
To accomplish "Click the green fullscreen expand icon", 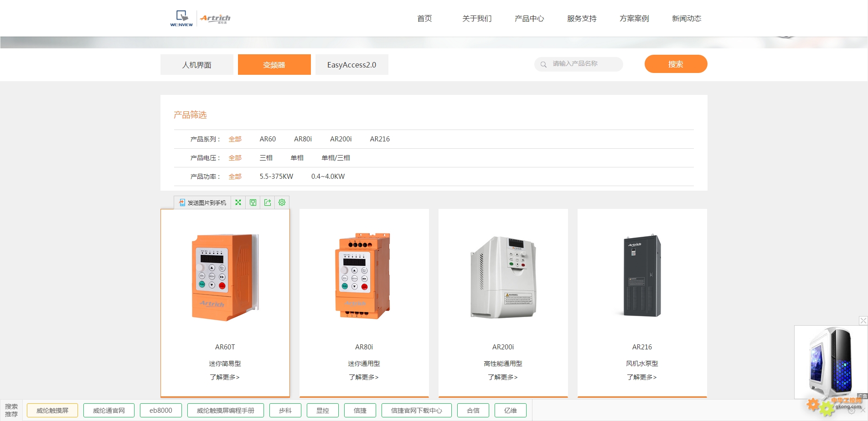I will tap(238, 203).
